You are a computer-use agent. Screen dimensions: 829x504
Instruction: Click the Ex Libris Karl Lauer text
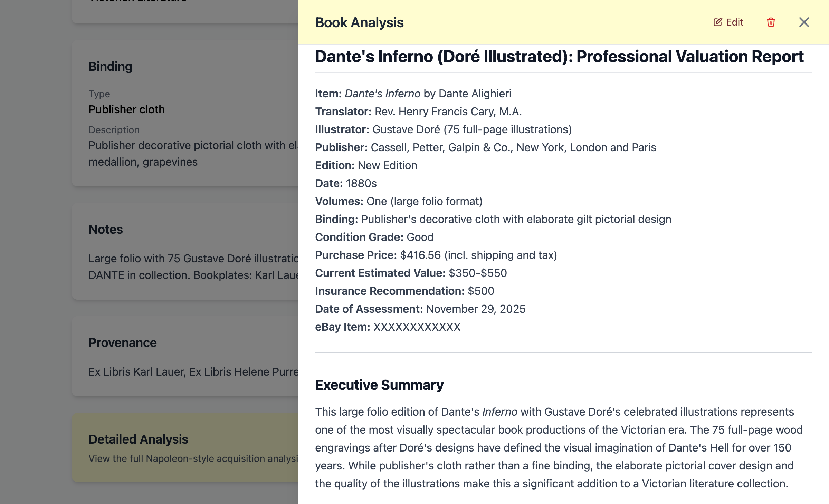tap(137, 372)
